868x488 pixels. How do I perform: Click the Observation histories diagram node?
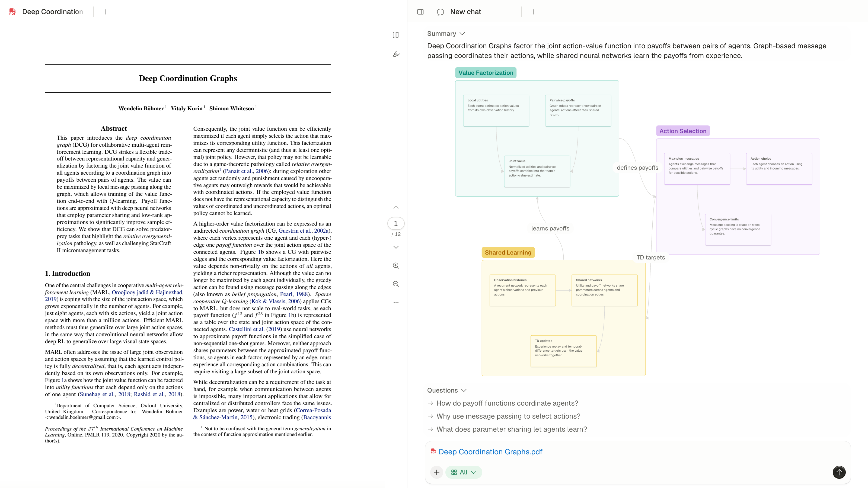click(x=522, y=290)
